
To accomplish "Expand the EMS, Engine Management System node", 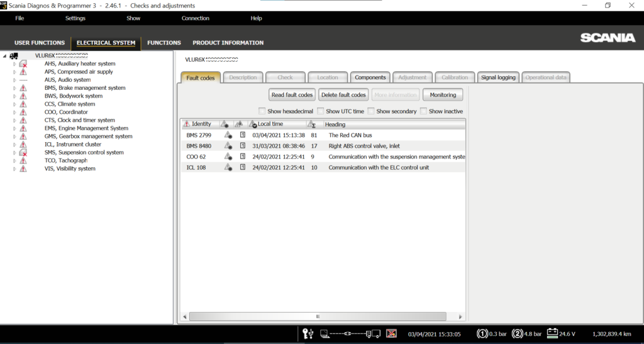I will pos(14,128).
